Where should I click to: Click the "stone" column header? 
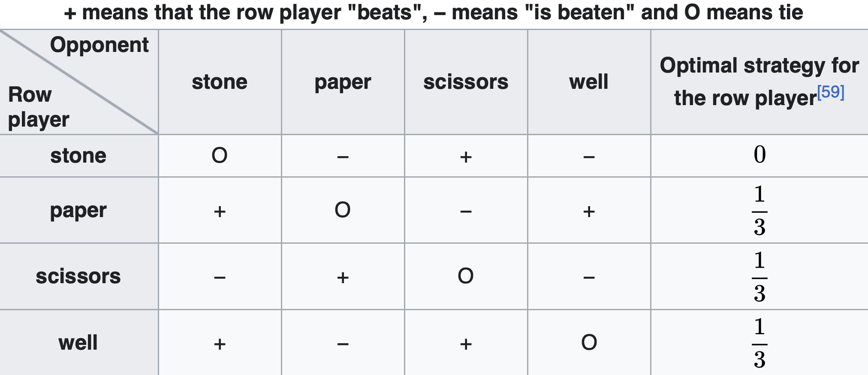pyautogui.click(x=220, y=82)
